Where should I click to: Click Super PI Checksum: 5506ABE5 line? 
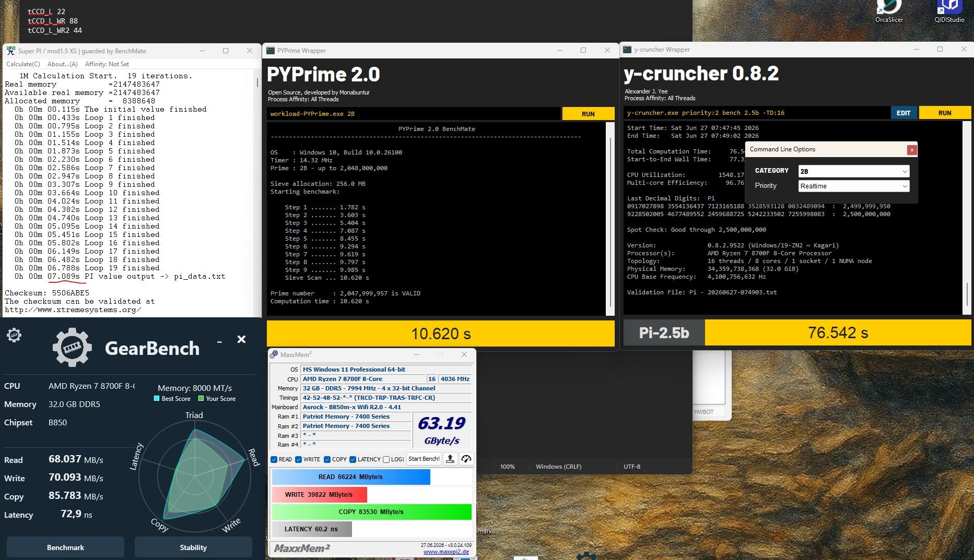pos(47,293)
